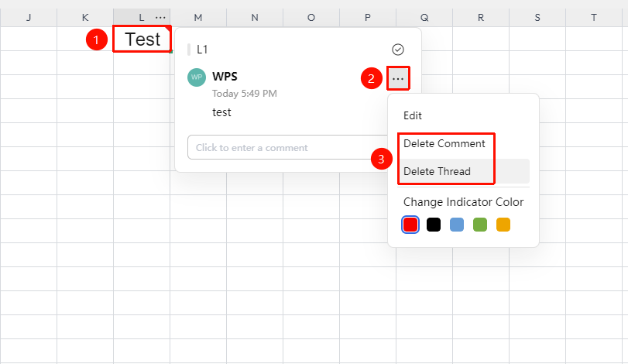The height and width of the screenshot is (364, 628).
Task: Pick the blue indicator color
Action: 457,225
